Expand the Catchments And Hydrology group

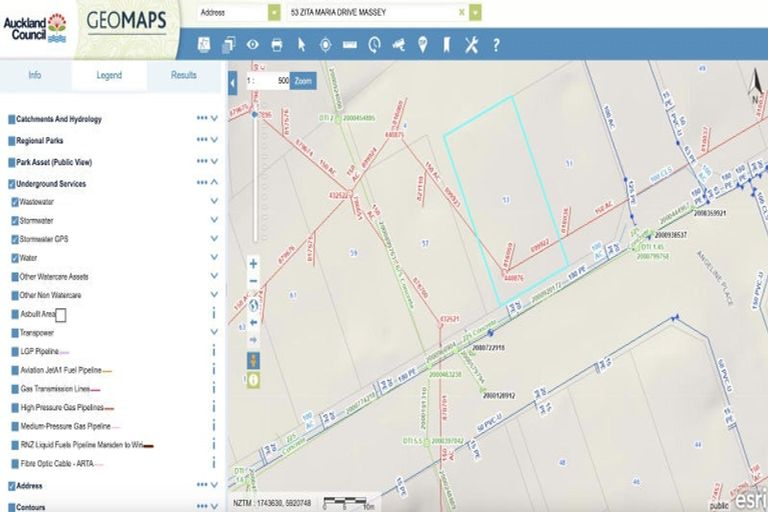pos(214,118)
